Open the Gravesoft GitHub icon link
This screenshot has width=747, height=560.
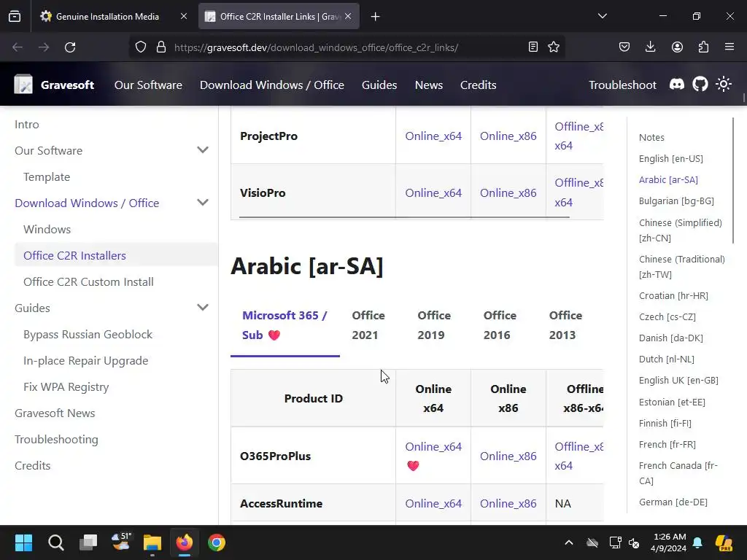click(700, 85)
